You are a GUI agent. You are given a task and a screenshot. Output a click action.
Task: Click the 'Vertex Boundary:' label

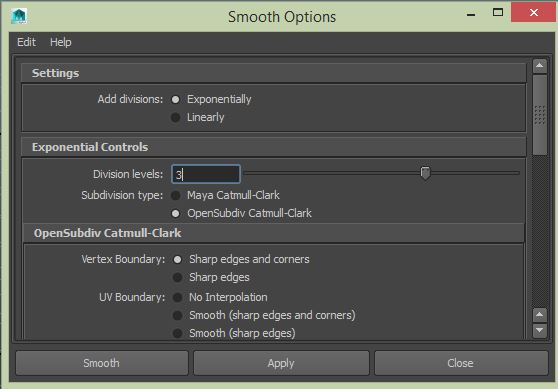pos(123,259)
